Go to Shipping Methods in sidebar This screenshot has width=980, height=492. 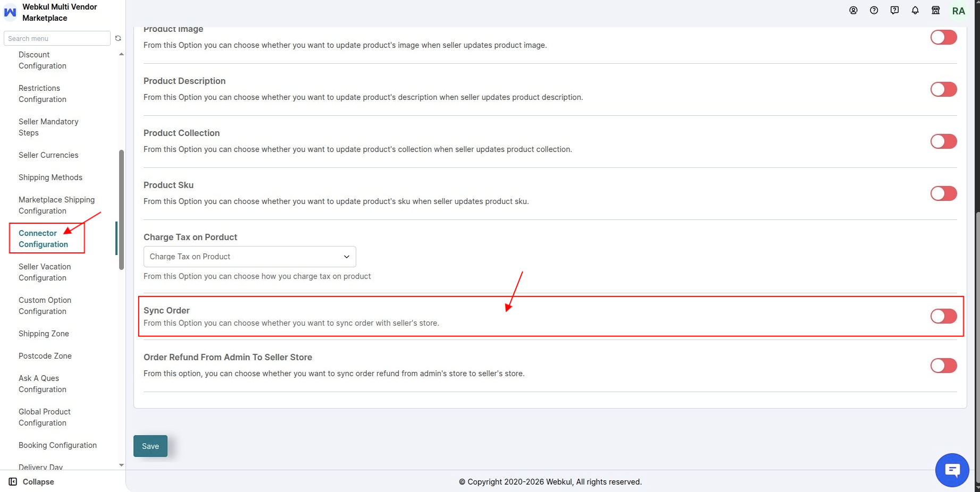click(x=51, y=177)
